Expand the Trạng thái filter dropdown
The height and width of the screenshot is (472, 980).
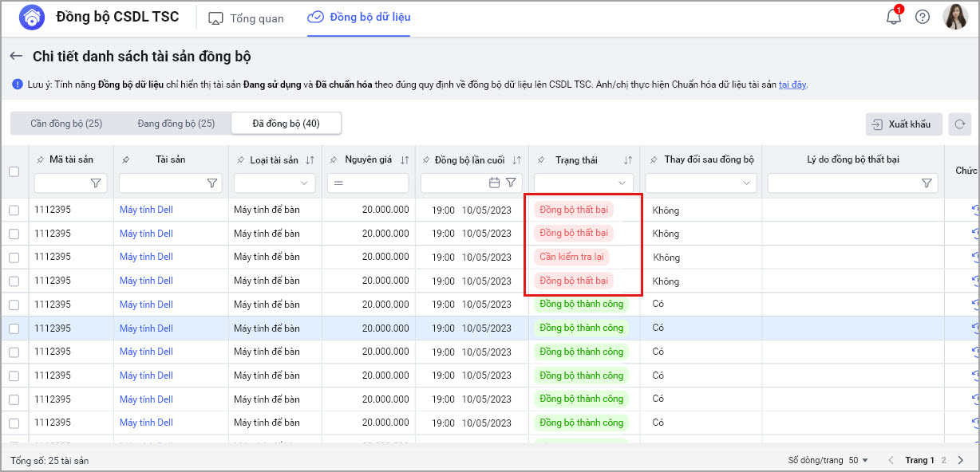584,183
